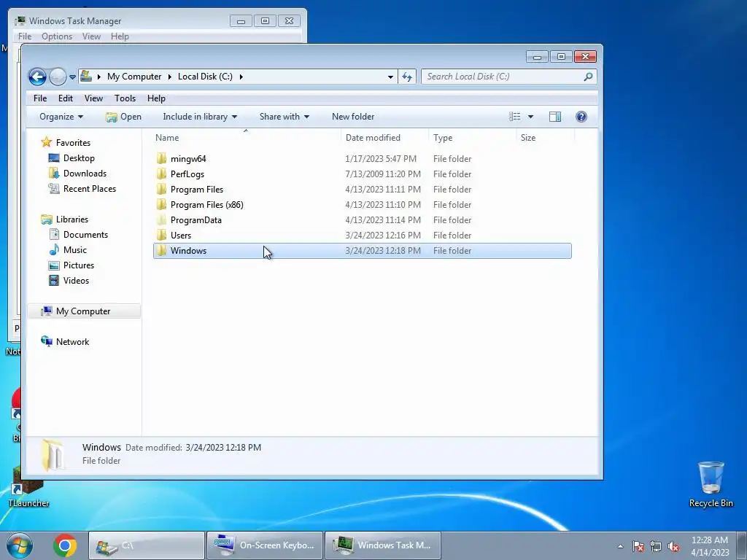
Task: Open the Share with dropdown
Action: (284, 117)
